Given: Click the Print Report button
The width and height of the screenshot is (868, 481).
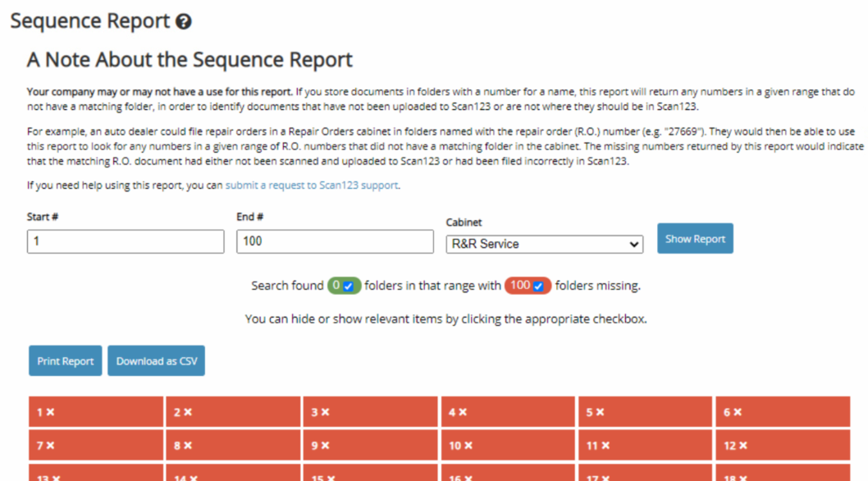Looking at the screenshot, I should point(66,361).
